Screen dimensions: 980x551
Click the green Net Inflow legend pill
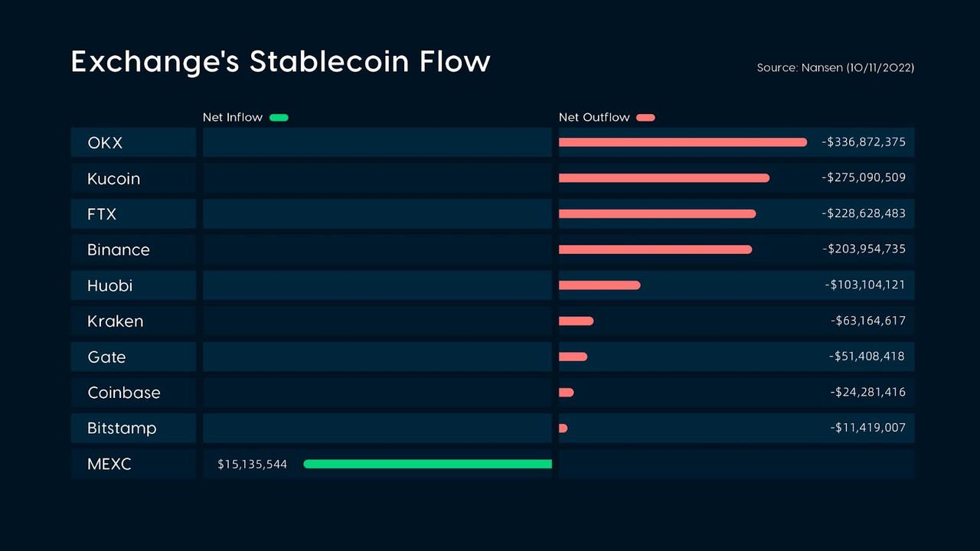(279, 118)
